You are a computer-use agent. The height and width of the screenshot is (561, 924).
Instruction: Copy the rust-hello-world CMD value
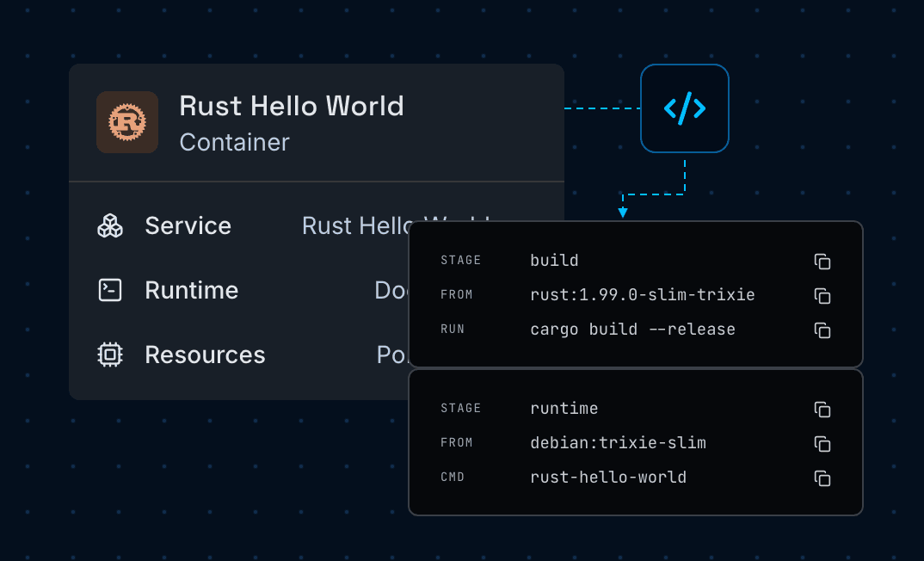(822, 478)
